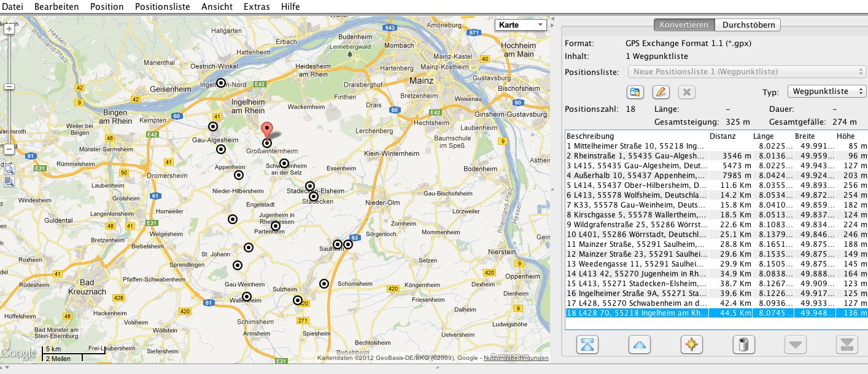Viewport: 868px width, 374px height.
Task: Open the Ansicht menu
Action: pos(217,6)
